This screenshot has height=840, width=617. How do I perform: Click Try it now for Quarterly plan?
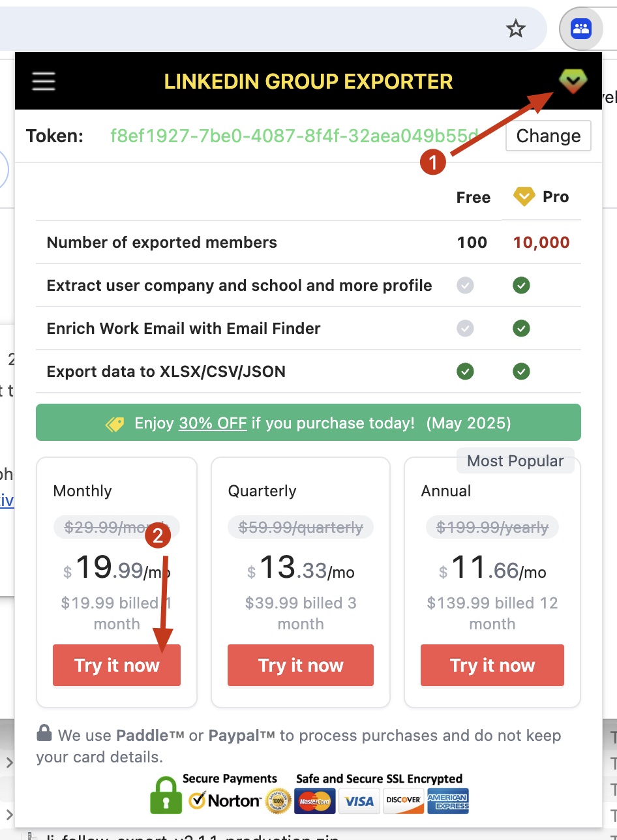click(301, 665)
